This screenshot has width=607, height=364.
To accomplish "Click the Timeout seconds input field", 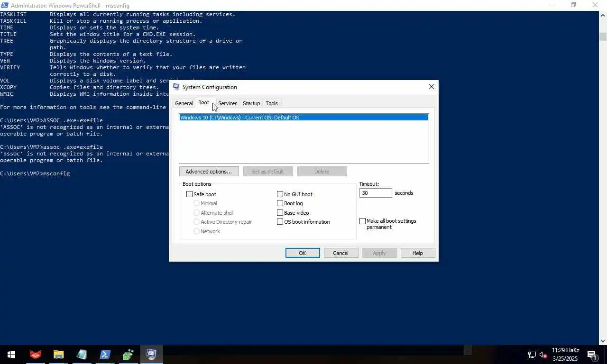I will coord(376,193).
